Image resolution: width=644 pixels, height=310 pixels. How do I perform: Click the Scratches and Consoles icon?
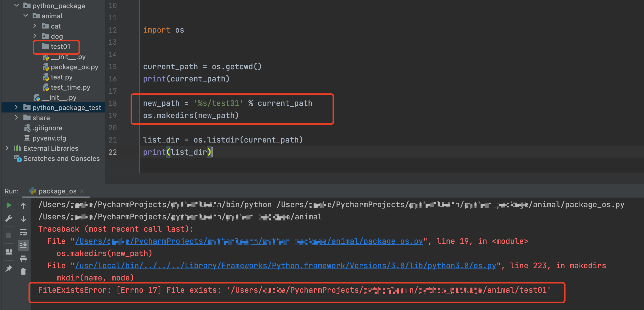click(18, 158)
